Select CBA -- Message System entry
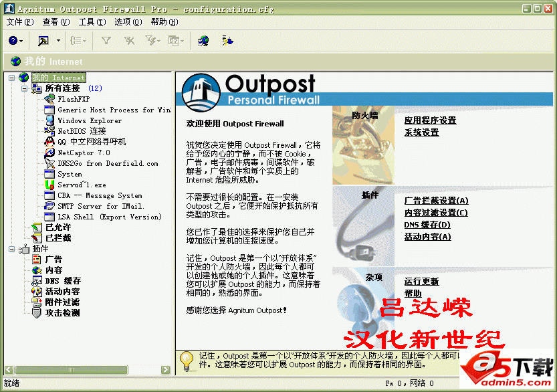 100,195
